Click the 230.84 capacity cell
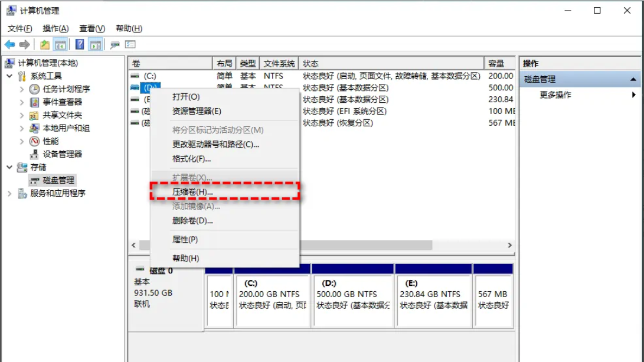The image size is (644, 362). [501, 99]
